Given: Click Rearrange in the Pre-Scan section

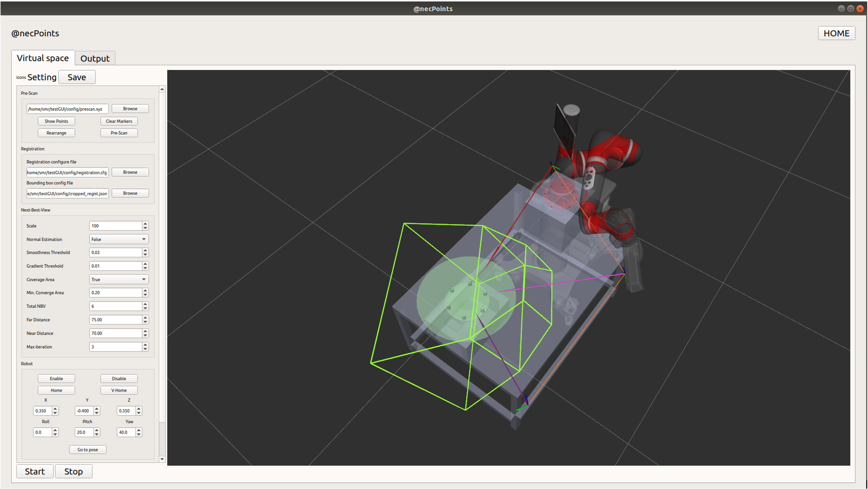Looking at the screenshot, I should [56, 133].
